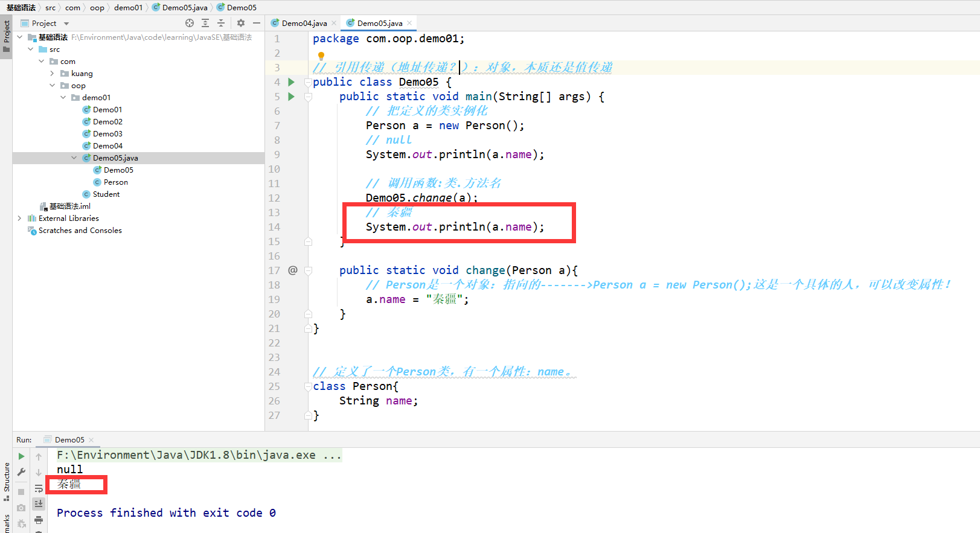This screenshot has height=533, width=980.
Task: Click 基础语法 in the breadcrumb bar
Action: click(x=21, y=7)
